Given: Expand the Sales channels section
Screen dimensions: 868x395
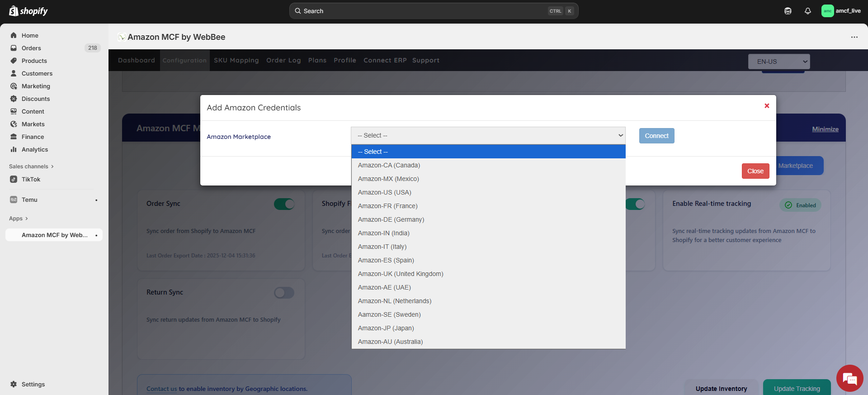Looking at the screenshot, I should 31,167.
